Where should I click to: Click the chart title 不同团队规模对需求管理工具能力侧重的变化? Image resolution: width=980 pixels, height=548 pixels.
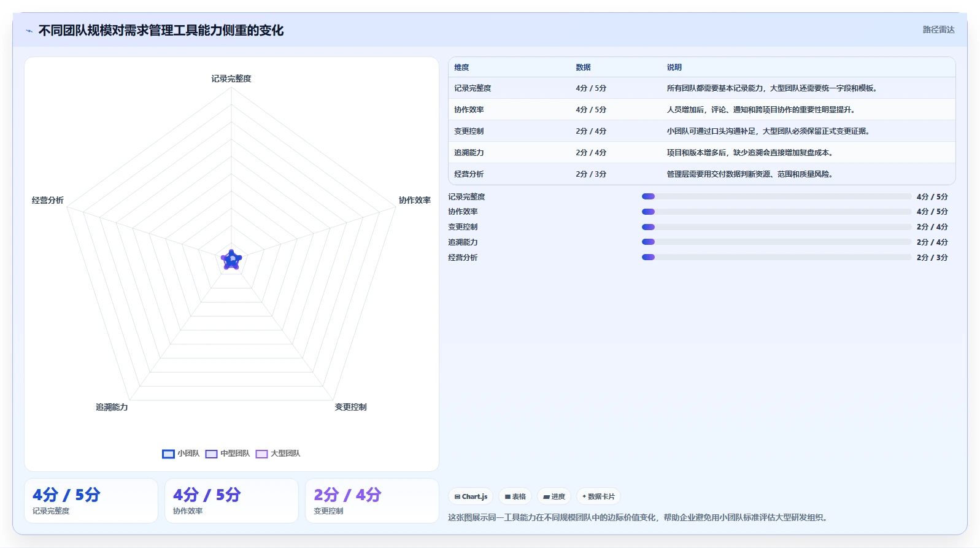pos(161,31)
